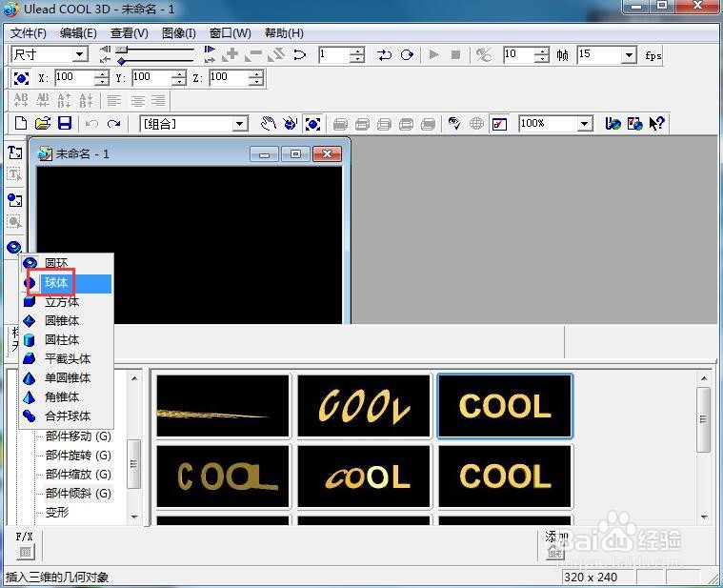Click the play animation button

pos(433,55)
